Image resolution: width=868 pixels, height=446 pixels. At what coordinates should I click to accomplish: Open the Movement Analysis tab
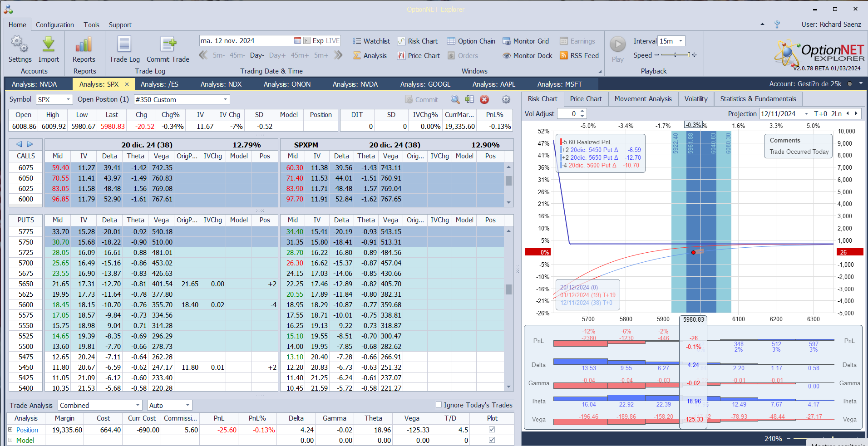click(x=643, y=99)
